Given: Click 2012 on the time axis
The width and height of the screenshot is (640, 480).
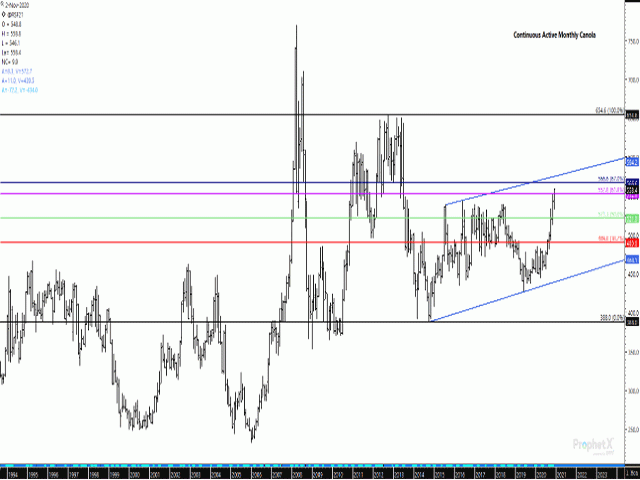Looking at the screenshot, I should tap(378, 476).
